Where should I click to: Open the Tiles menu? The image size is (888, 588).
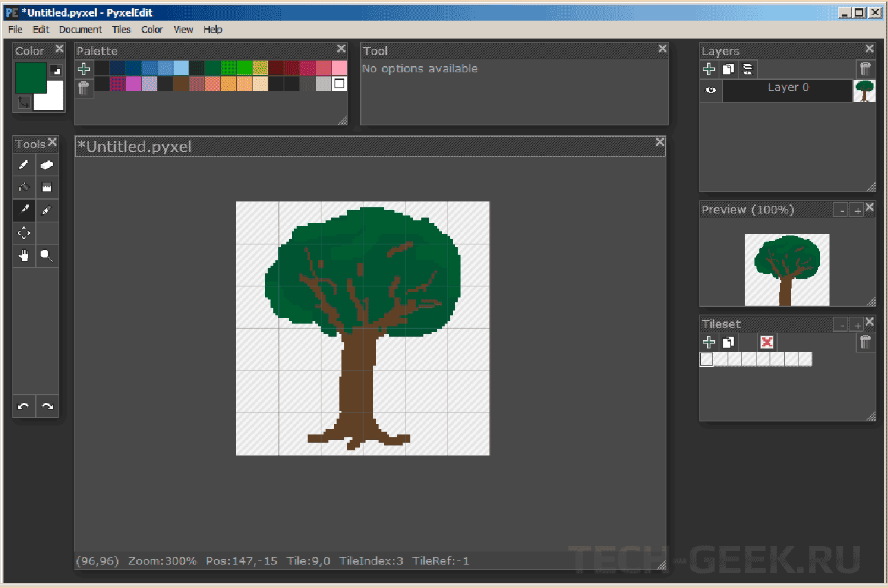click(x=121, y=30)
